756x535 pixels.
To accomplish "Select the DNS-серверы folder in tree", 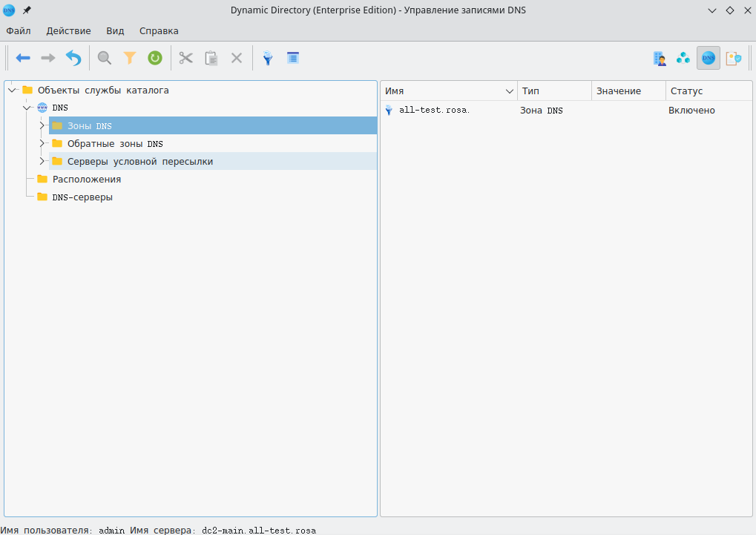I will pyautogui.click(x=82, y=197).
